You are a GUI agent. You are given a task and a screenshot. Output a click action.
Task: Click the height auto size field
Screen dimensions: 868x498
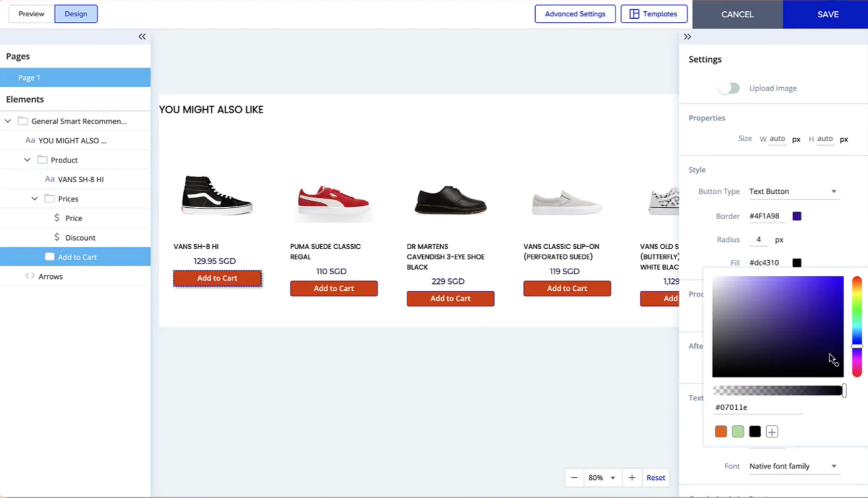point(825,139)
